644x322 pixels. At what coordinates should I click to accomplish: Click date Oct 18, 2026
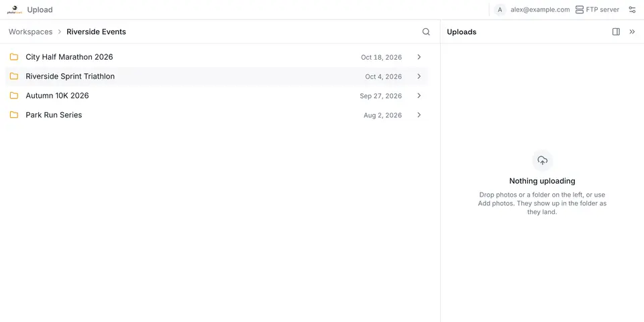click(x=381, y=57)
